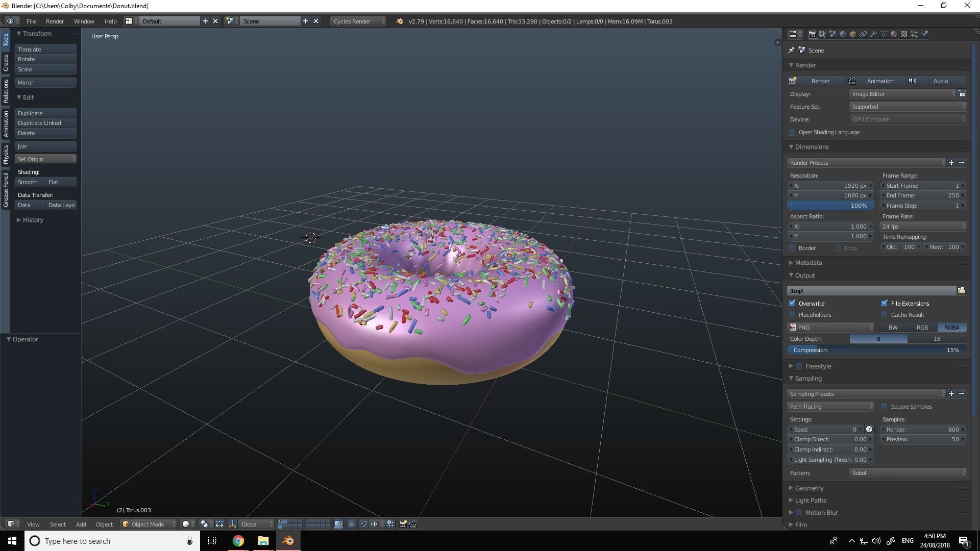Click the viewport OpenGL render camera icon
The height and width of the screenshot is (551, 980).
click(403, 524)
